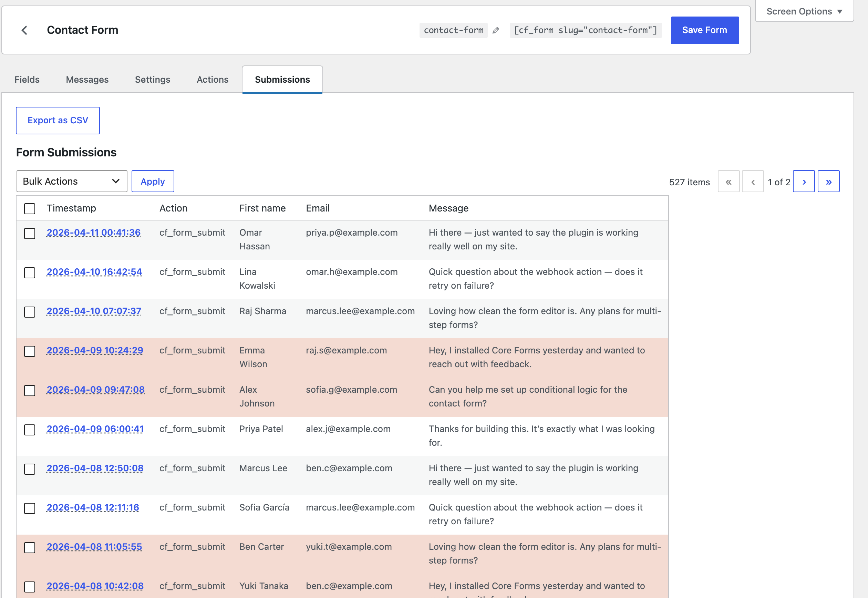Click the First name column header
The image size is (868, 598).
pos(262,208)
